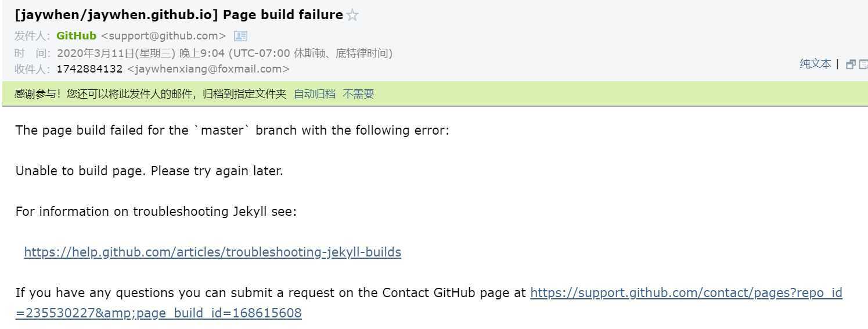
Task: Star this Page build failure email
Action: (x=352, y=16)
